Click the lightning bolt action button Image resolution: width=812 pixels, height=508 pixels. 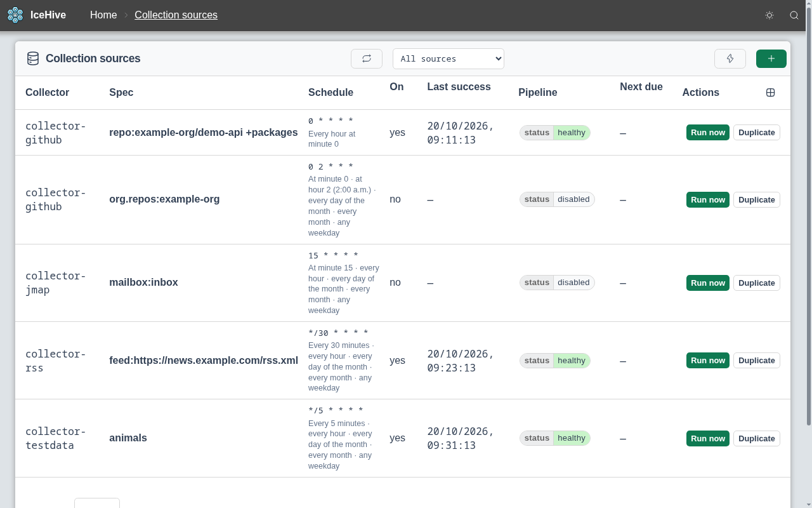(730, 58)
